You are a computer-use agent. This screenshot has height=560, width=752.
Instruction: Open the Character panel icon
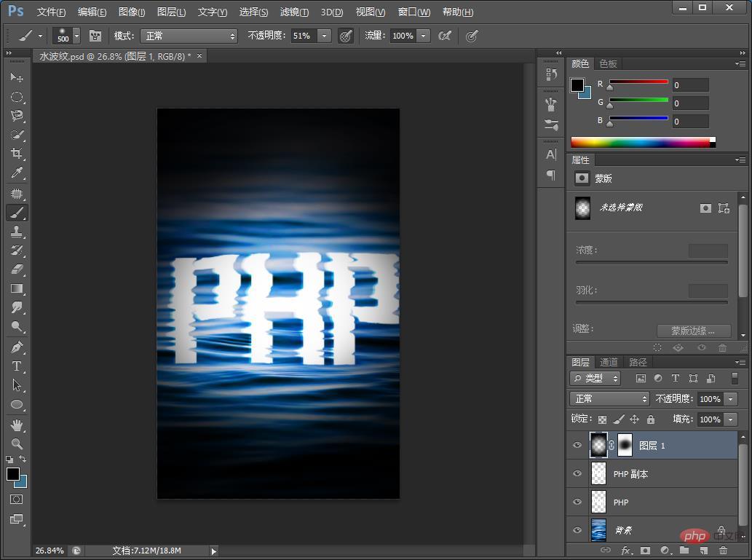[x=551, y=154]
